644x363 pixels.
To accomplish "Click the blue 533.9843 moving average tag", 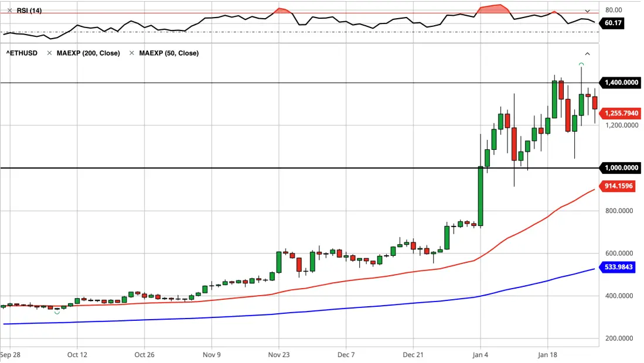I will pyautogui.click(x=618, y=268).
